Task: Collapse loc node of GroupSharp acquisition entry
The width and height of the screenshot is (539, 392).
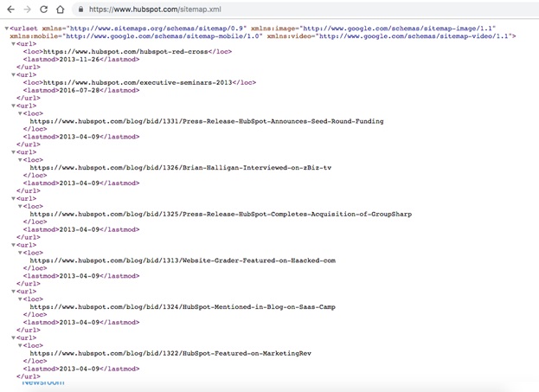Action: coord(20,206)
